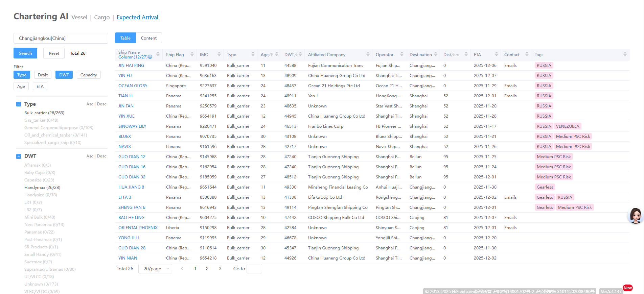This screenshot has height=294, width=644.
Task: Open the OCEAN GLORY vessel link
Action: tap(133, 86)
